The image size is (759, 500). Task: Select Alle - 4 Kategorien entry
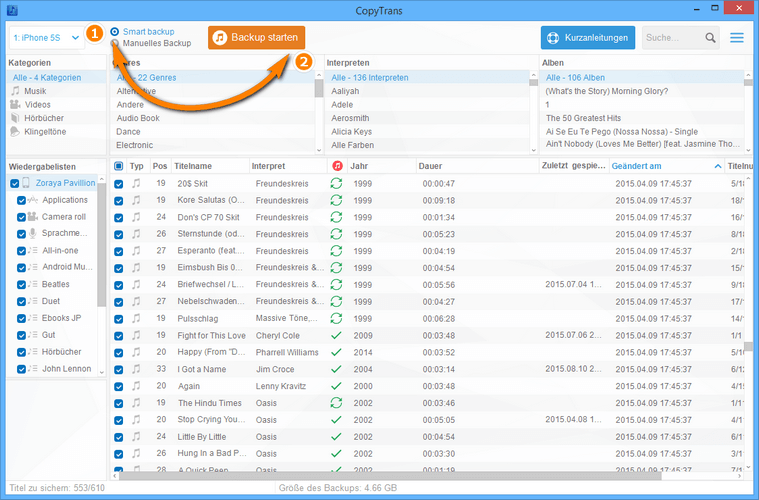pyautogui.click(x=56, y=77)
